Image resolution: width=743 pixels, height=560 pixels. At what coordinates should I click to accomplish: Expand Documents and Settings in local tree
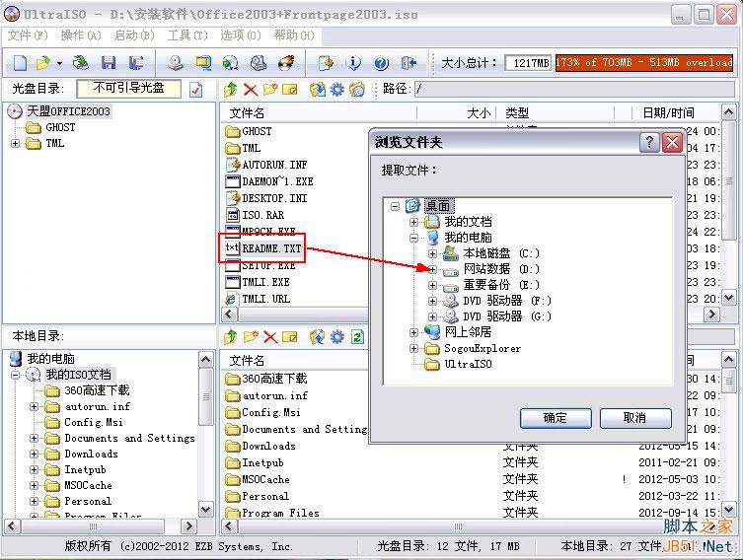pyautogui.click(x=34, y=438)
